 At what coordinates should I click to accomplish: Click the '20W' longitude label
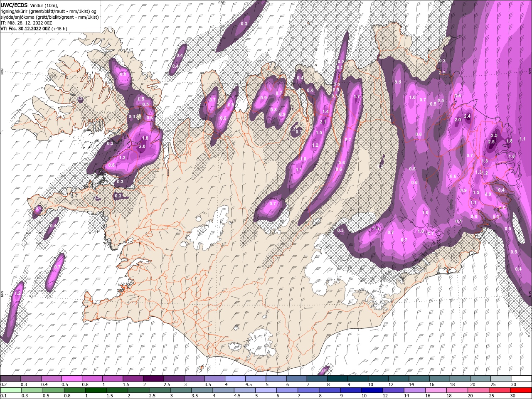222,2
